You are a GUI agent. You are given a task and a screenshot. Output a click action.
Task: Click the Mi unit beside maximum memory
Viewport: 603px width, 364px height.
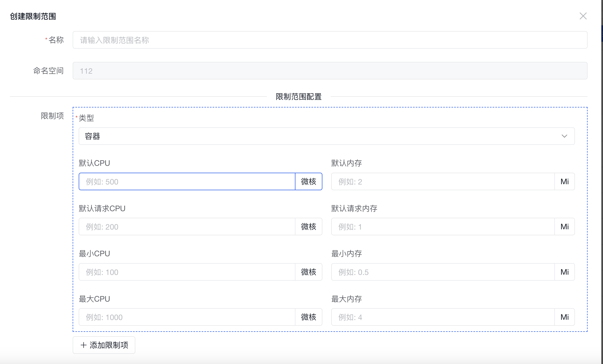click(x=564, y=317)
